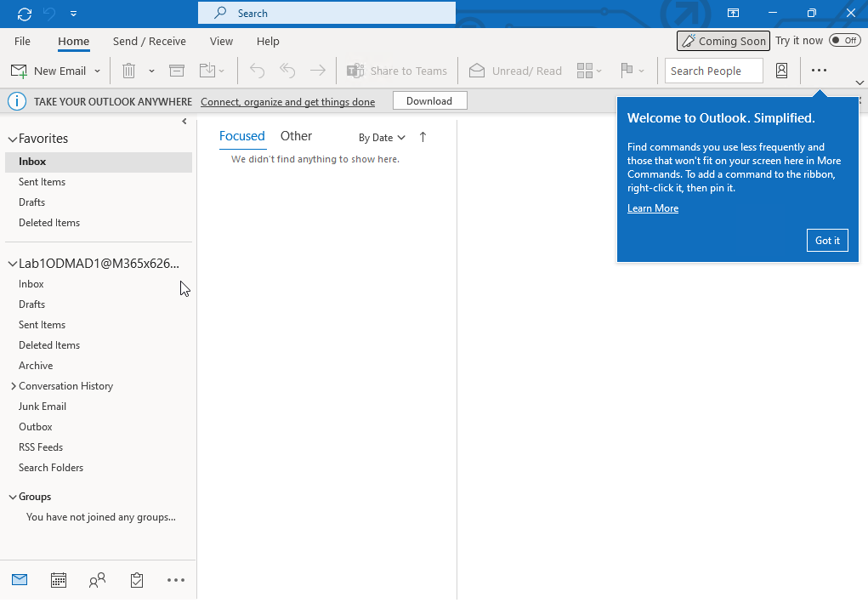Click the information icon in notification bar

click(x=17, y=101)
